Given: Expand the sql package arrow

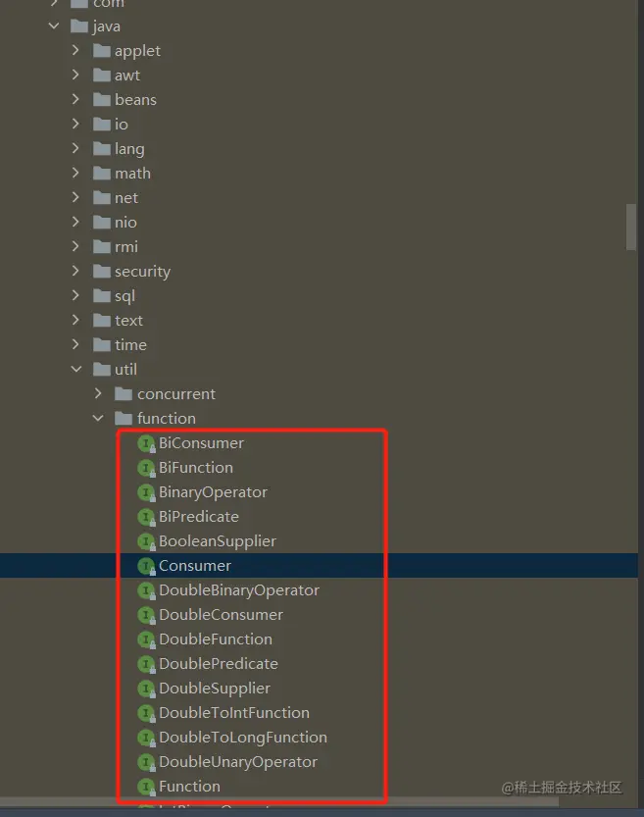Looking at the screenshot, I should pos(75,295).
